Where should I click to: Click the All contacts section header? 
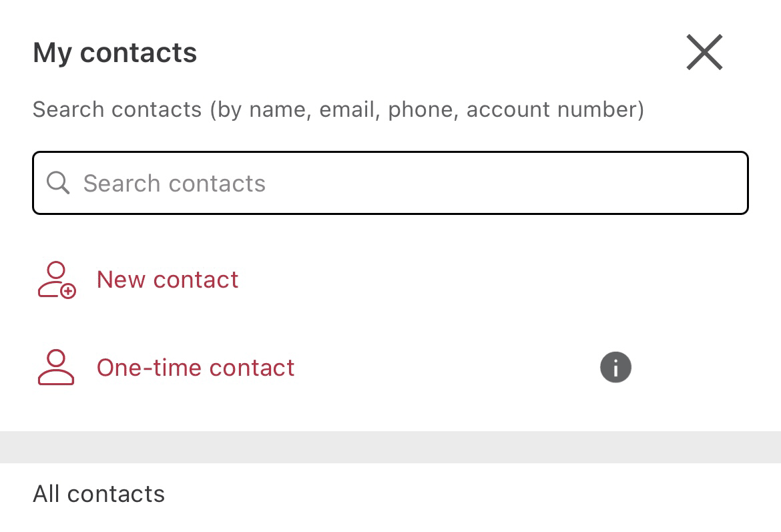[99, 494]
